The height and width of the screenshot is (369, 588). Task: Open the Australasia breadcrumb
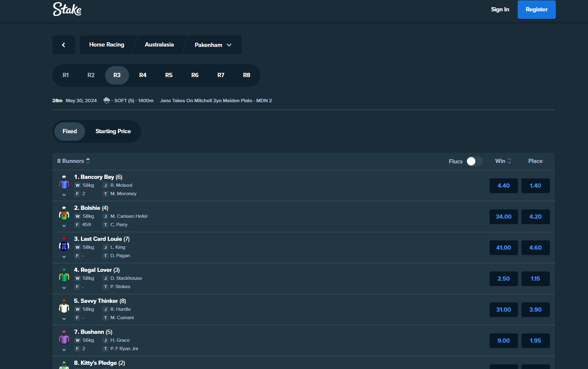(x=159, y=45)
